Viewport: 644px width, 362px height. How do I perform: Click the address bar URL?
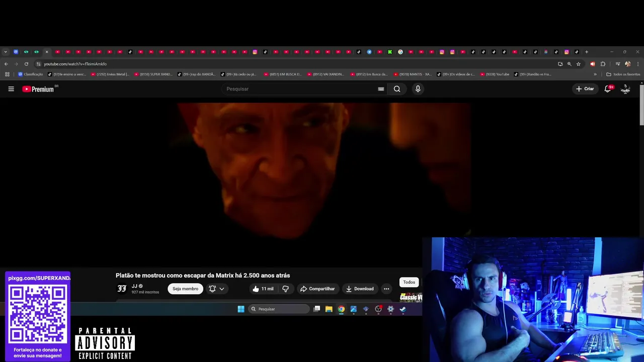point(75,64)
